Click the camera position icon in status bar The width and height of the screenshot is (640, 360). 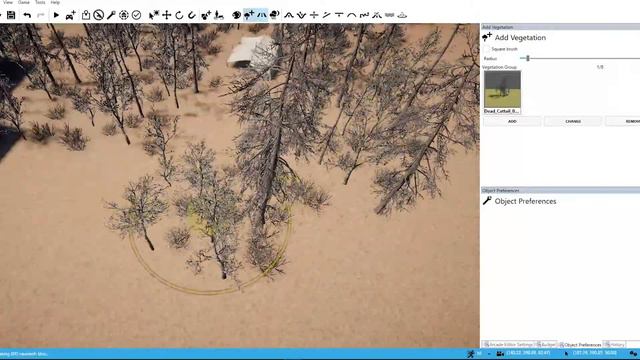pyautogui.click(x=500, y=353)
